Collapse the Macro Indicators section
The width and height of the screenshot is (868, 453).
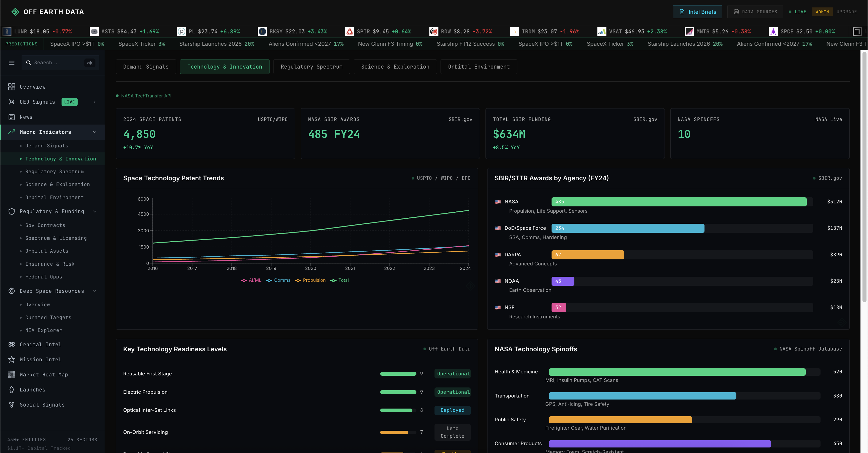pyautogui.click(x=95, y=132)
